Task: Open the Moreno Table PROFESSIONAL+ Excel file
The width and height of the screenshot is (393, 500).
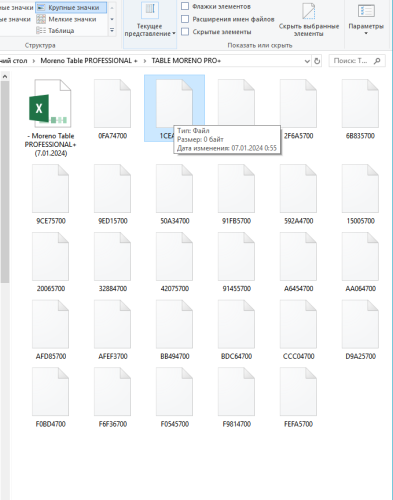Action: pyautogui.click(x=51, y=117)
